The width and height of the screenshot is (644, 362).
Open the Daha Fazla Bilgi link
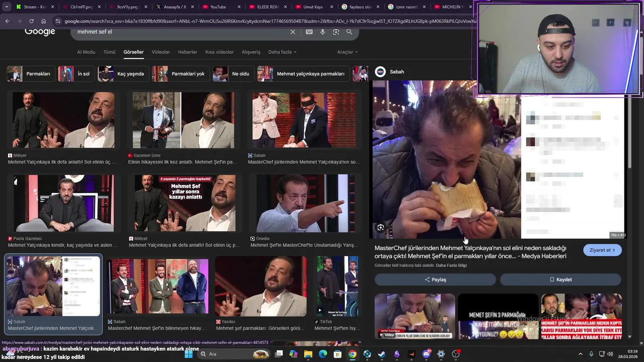coord(451,265)
